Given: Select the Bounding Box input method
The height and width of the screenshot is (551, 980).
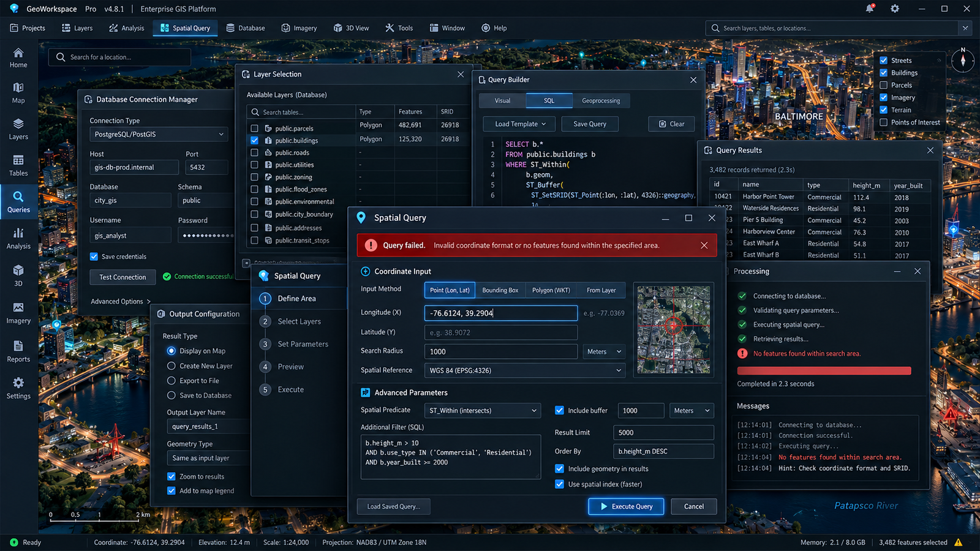Looking at the screenshot, I should [x=500, y=290].
